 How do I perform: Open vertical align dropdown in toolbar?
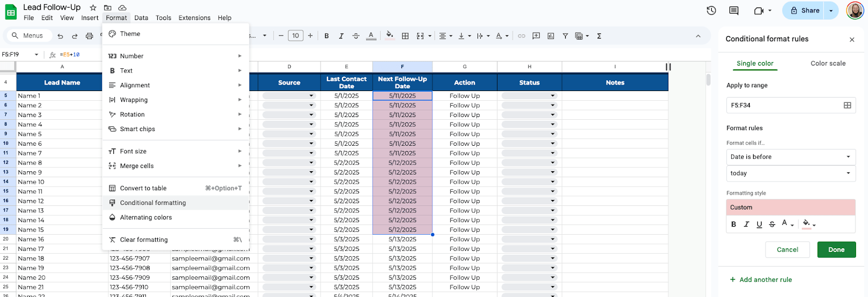coord(464,36)
